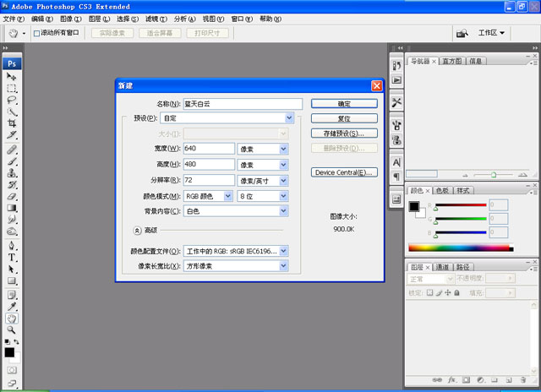541x392 pixels.
Task: Click the 分辨率 resolution input field
Action: pos(209,180)
